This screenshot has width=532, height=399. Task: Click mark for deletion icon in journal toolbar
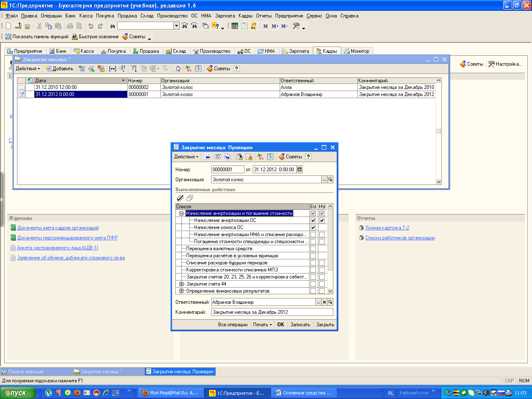click(x=101, y=69)
